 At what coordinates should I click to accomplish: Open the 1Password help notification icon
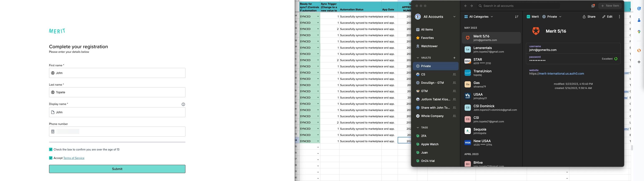click(x=593, y=6)
